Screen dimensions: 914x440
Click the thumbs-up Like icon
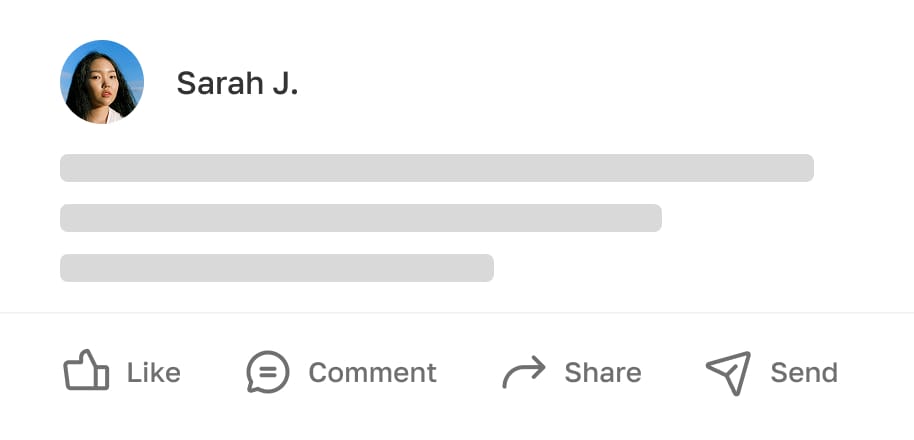86,372
